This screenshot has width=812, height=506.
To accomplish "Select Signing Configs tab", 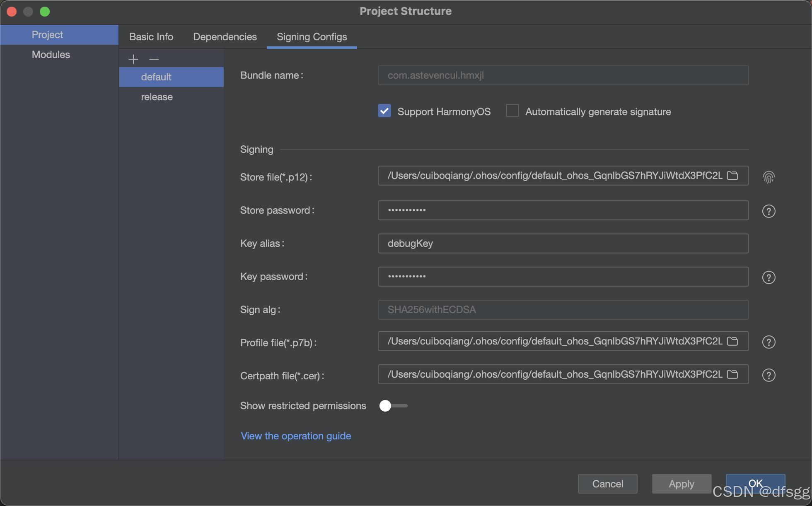I will click(312, 37).
